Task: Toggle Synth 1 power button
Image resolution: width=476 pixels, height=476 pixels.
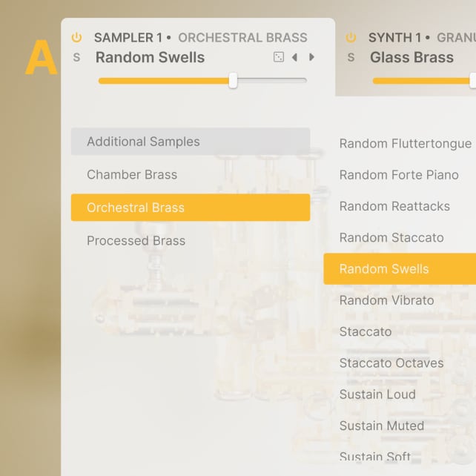Action: (x=351, y=37)
